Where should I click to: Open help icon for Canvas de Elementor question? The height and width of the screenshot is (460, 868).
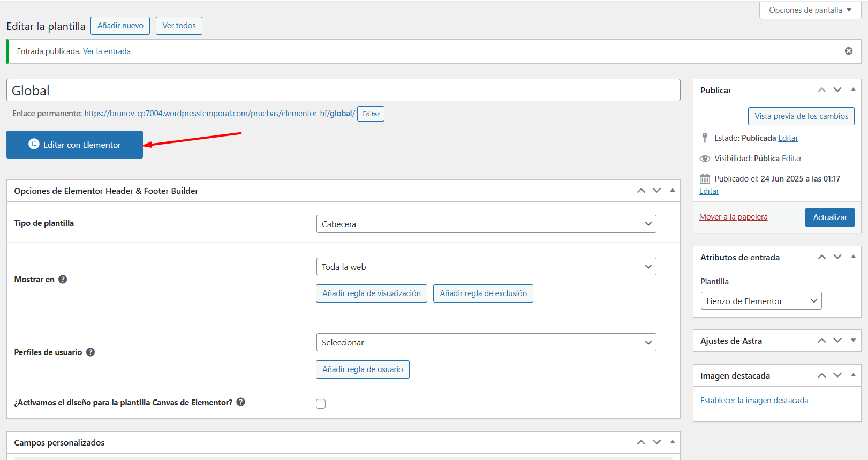(241, 402)
